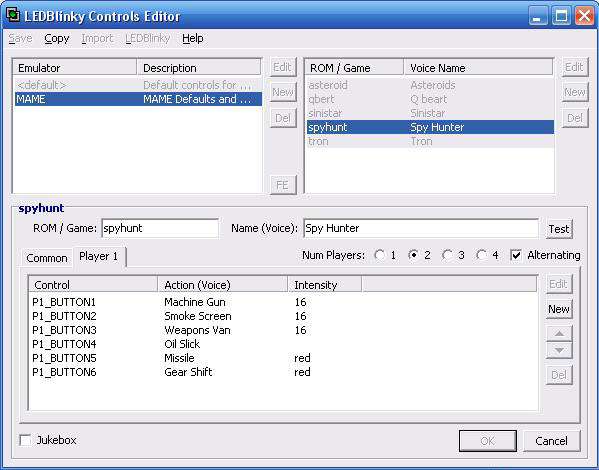Viewport: 599px width, 470px height.
Task: Click the FE button
Action: pyautogui.click(x=283, y=185)
